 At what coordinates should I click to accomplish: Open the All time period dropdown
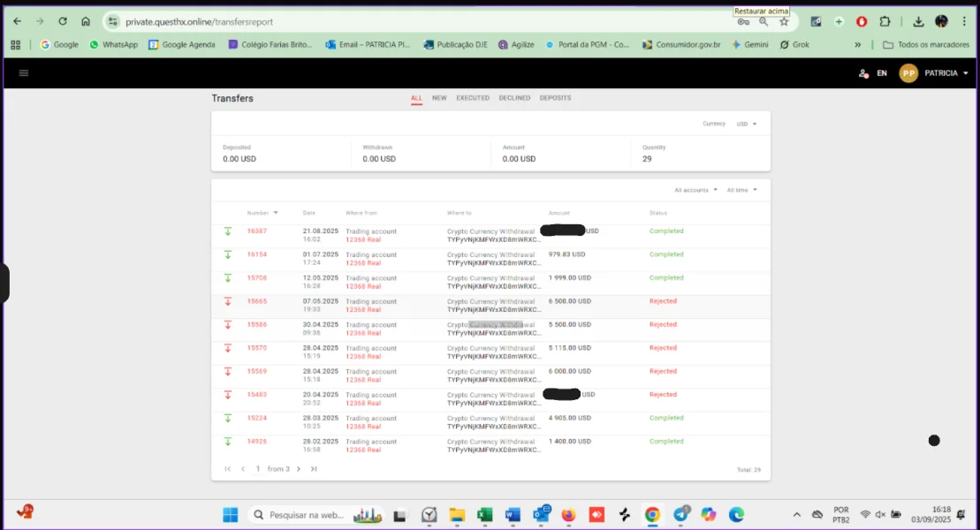click(x=741, y=190)
